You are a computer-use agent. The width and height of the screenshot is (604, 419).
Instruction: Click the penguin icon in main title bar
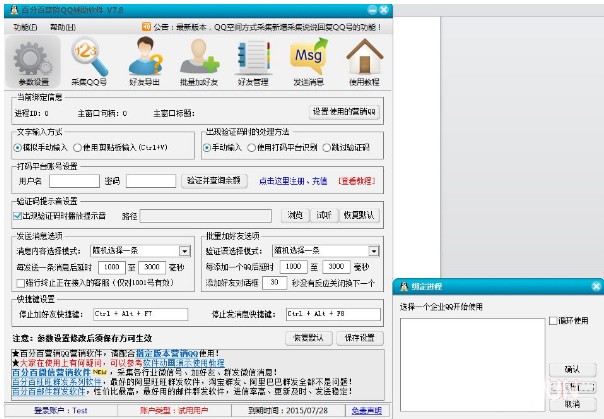click(x=14, y=10)
